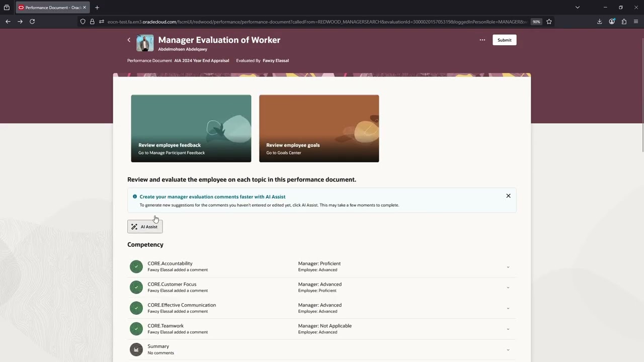
Task: Open the browser account icon
Action: tap(612, 22)
